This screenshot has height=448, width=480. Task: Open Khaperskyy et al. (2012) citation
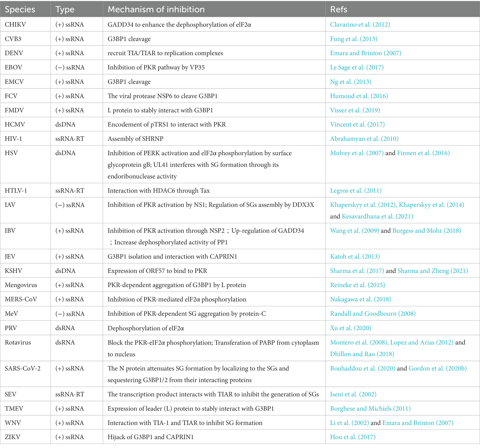click(363, 205)
